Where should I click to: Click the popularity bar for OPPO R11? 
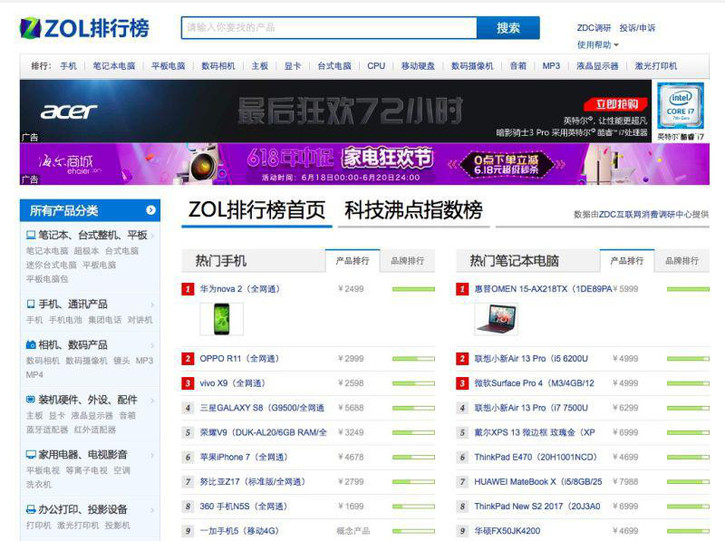tap(413, 359)
